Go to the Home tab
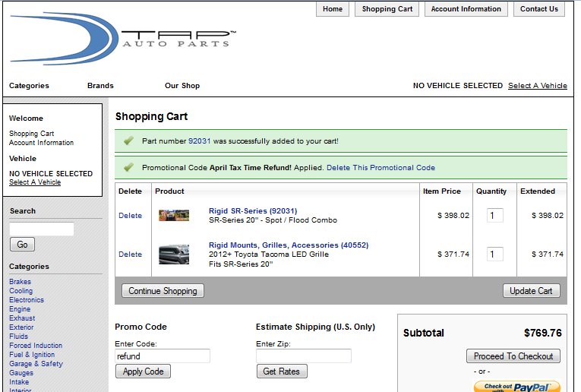The image size is (581, 392). point(333,9)
